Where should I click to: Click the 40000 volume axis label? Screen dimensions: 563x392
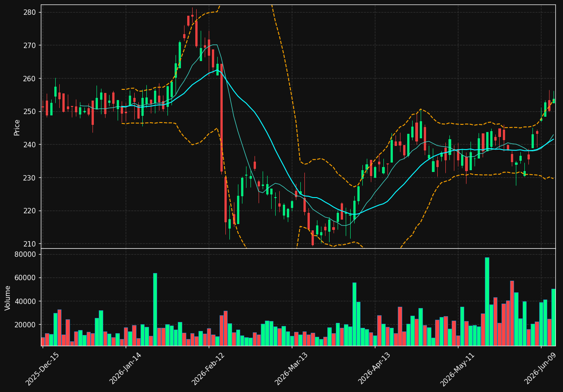point(26,301)
